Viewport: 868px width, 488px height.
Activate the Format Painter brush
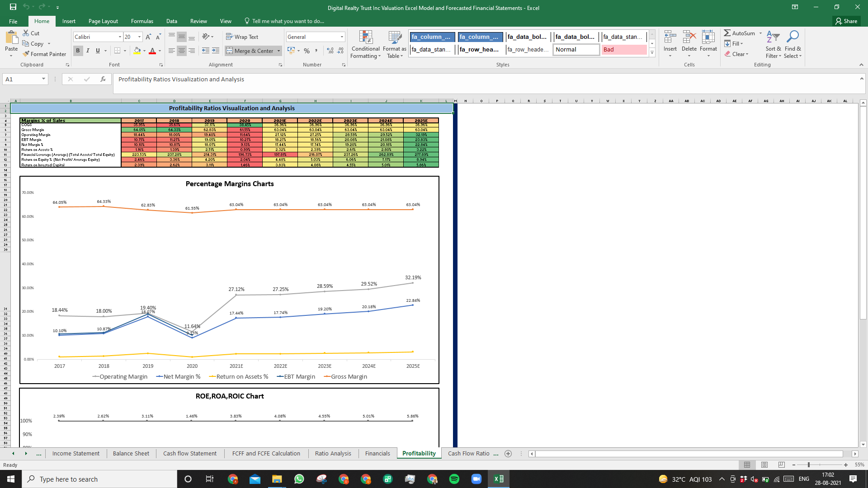pyautogui.click(x=26, y=54)
